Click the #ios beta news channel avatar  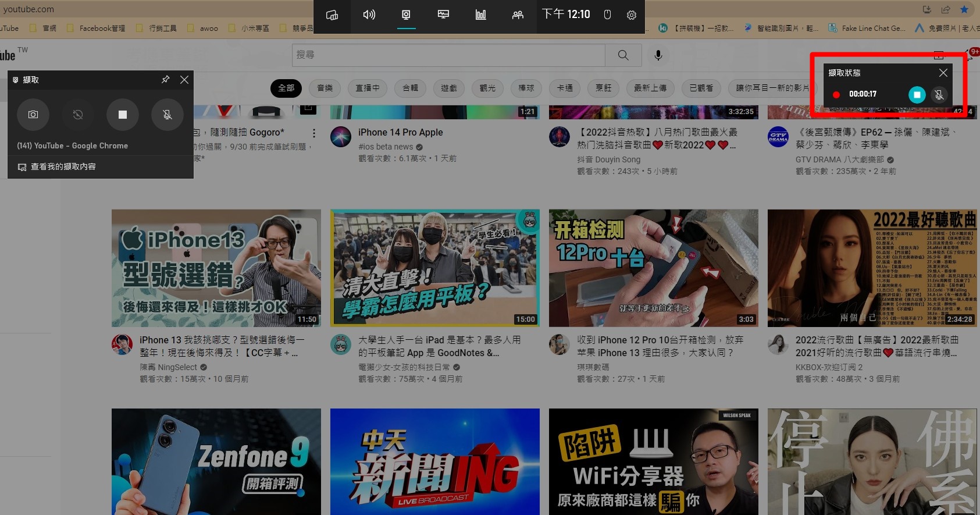click(x=341, y=137)
